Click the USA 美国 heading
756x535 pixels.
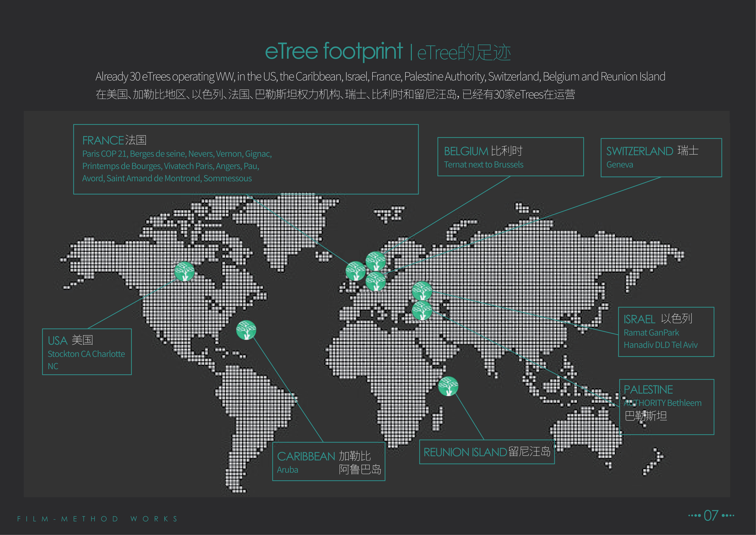[x=70, y=340]
